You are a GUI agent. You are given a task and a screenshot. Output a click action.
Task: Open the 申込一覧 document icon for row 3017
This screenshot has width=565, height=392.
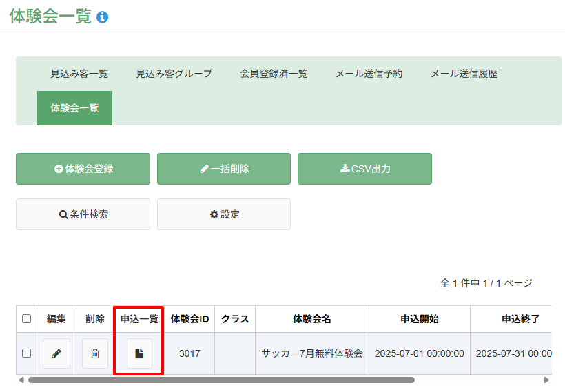pyautogui.click(x=139, y=353)
